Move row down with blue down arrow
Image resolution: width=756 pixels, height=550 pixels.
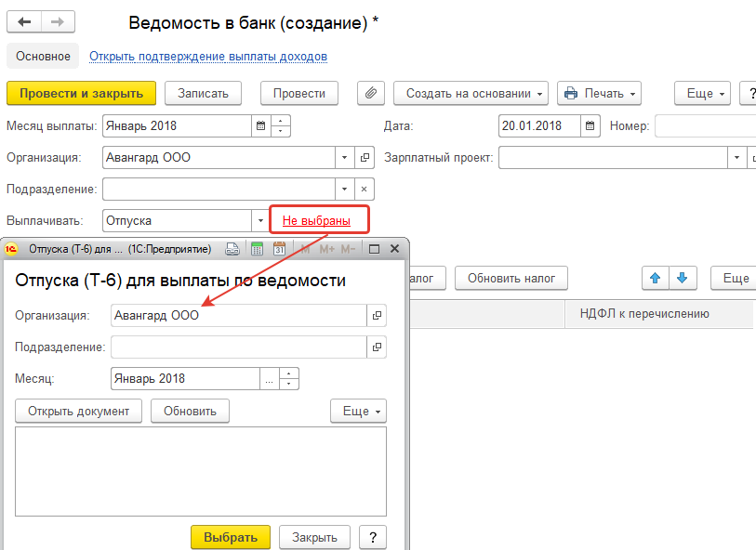(683, 278)
